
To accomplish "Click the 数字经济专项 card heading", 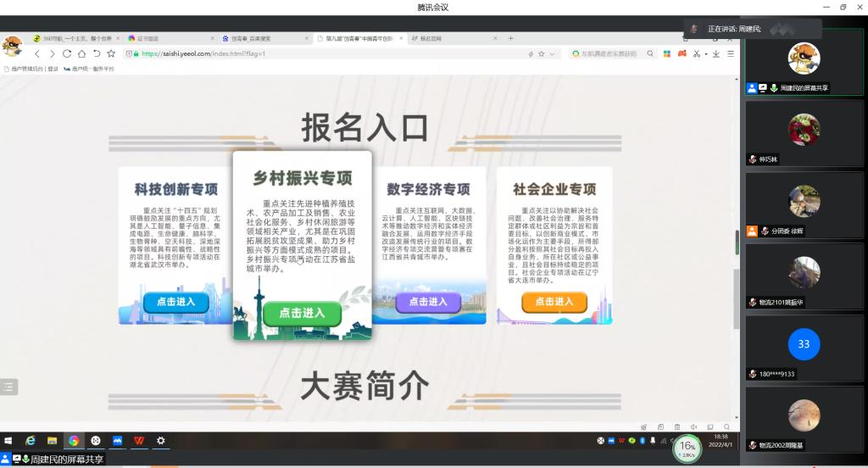I will coord(428,189).
